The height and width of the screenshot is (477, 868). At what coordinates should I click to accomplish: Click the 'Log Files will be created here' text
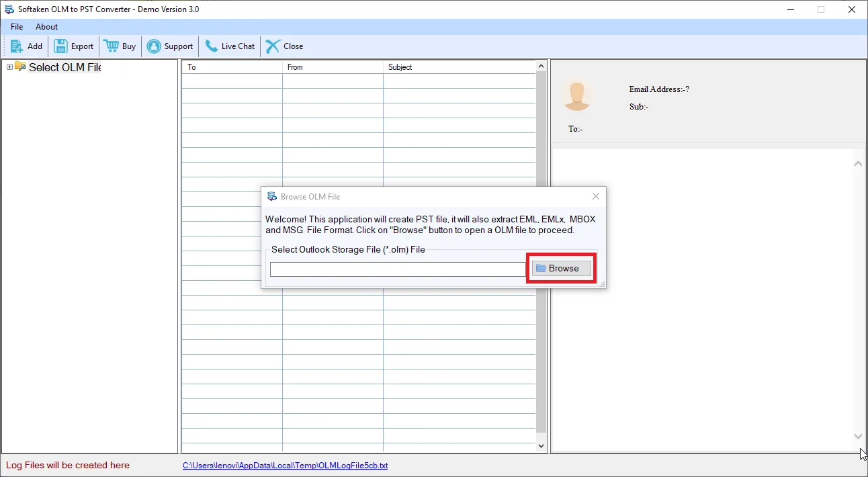68,465
